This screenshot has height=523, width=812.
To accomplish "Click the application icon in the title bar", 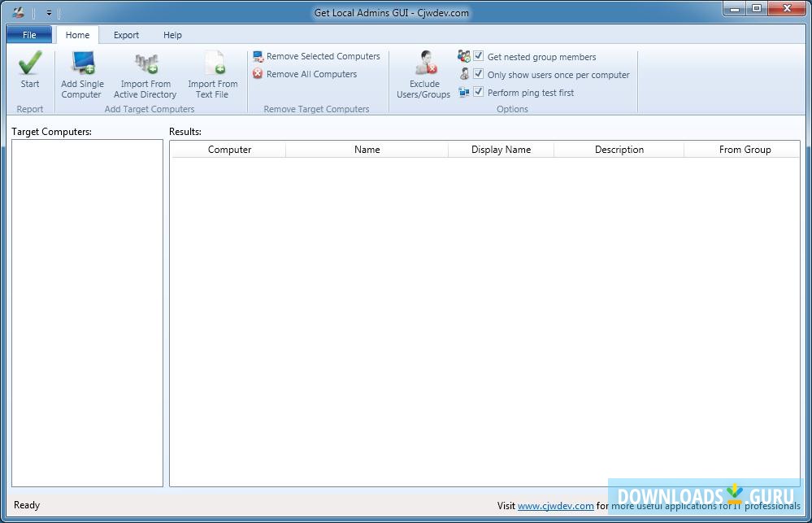I will pos(17,11).
